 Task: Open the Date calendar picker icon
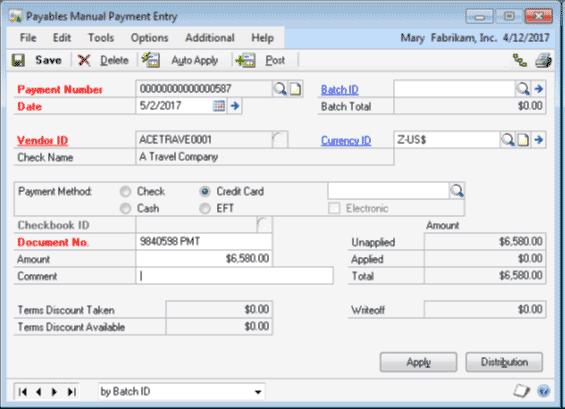pos(219,106)
